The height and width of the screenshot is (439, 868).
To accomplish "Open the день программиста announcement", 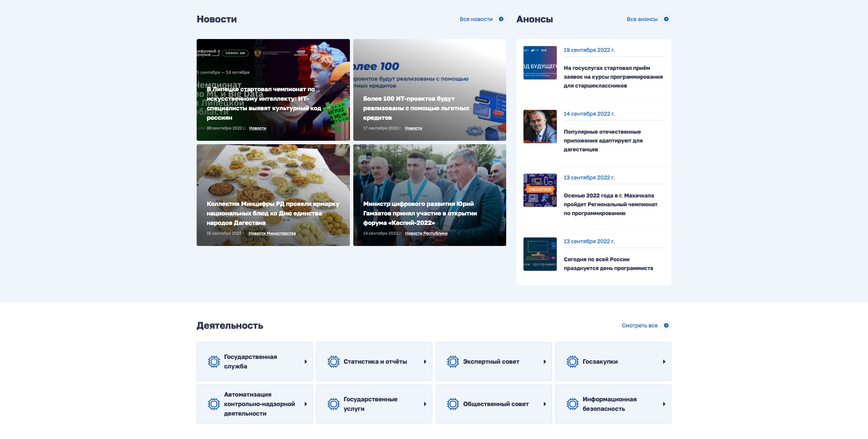I will [x=608, y=264].
